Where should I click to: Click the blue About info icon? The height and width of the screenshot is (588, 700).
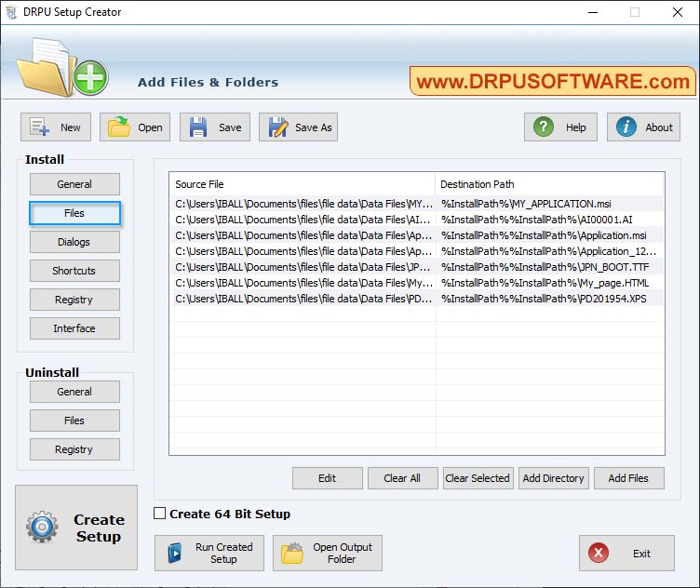626,127
